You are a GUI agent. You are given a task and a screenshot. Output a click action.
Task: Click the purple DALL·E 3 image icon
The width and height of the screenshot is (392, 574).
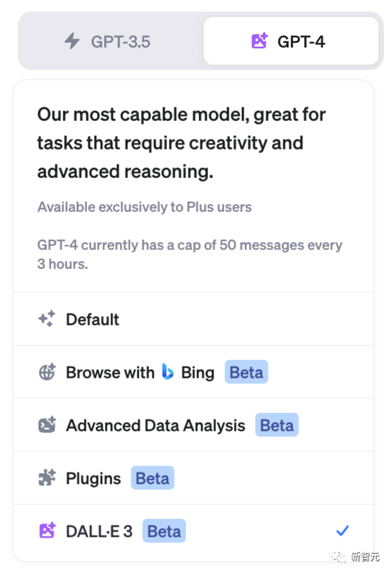click(x=47, y=531)
